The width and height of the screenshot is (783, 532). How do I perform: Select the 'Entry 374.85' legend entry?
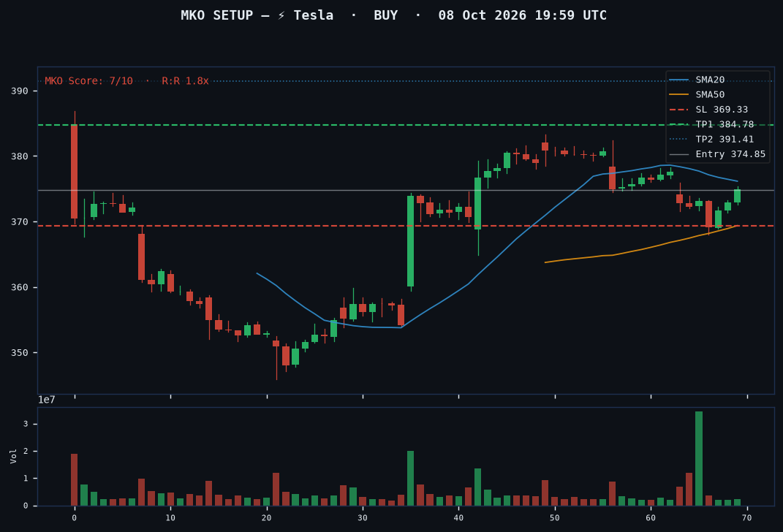click(x=717, y=154)
